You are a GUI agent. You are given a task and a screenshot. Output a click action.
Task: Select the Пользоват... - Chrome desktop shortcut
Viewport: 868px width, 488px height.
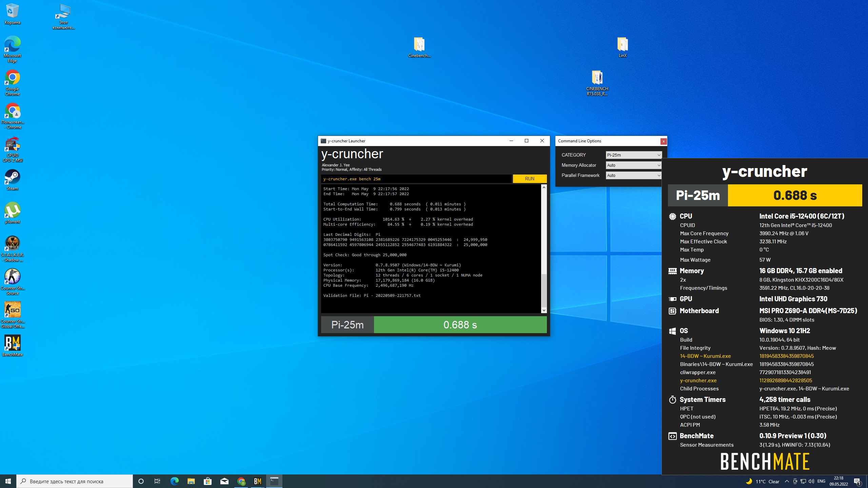(13, 116)
